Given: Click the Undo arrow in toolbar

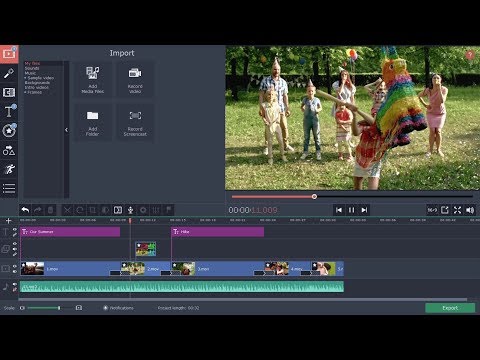Looking at the screenshot, I should point(25,210).
